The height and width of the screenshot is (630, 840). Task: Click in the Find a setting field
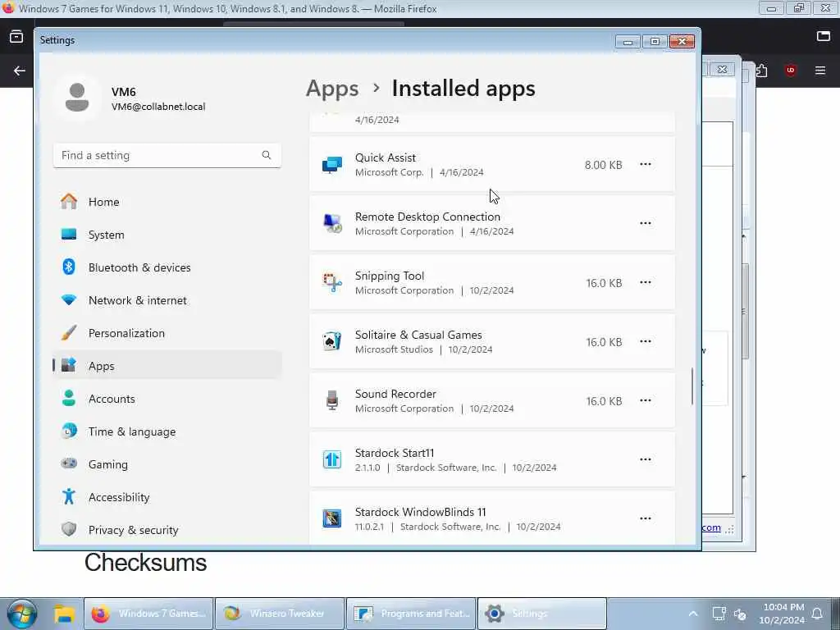coord(167,155)
